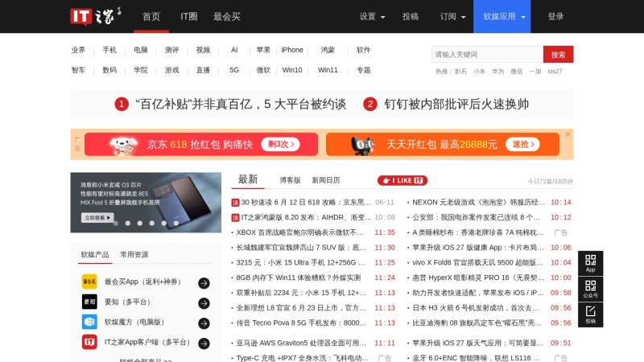The image size is (644, 362).
Task: Open headline “百亿补贴”并非真百亿
Action: 241,105
